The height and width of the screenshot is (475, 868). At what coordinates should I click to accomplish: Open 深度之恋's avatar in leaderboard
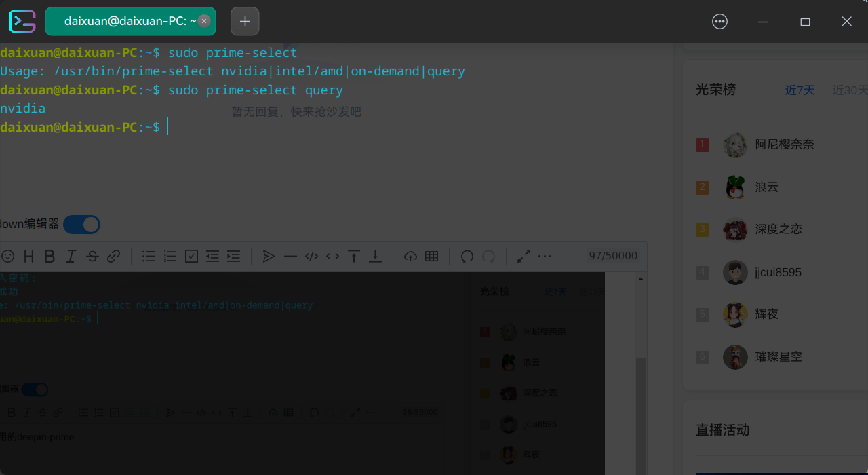735,229
